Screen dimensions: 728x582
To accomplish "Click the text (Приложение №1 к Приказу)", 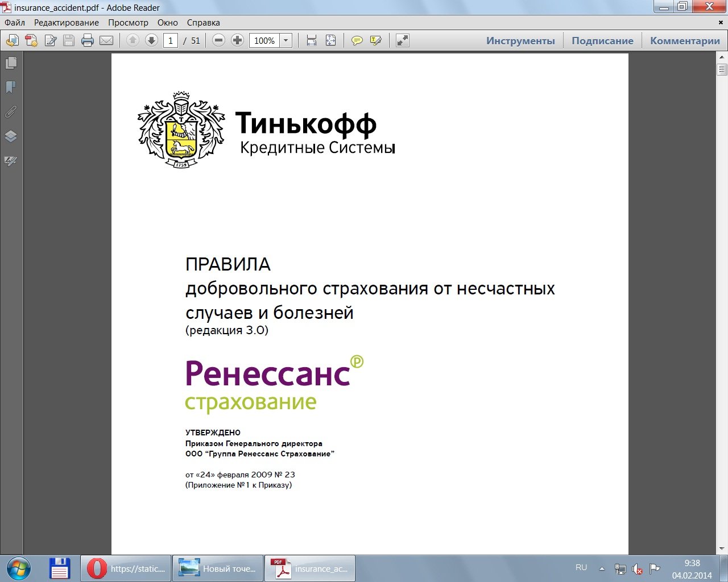I will pyautogui.click(x=238, y=485).
